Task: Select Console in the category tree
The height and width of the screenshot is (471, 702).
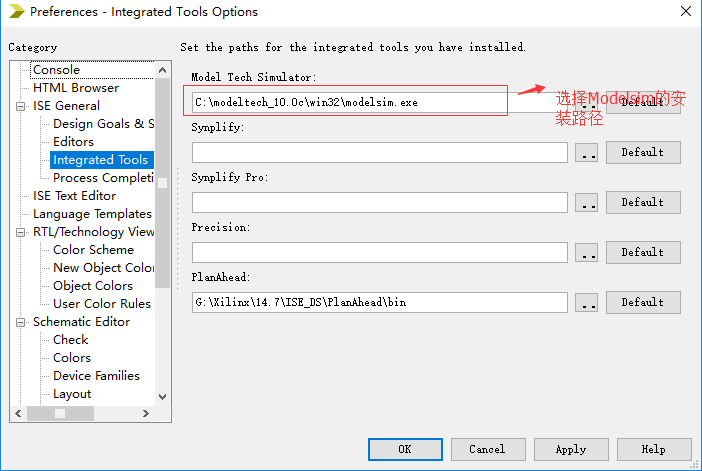Action: click(56, 70)
